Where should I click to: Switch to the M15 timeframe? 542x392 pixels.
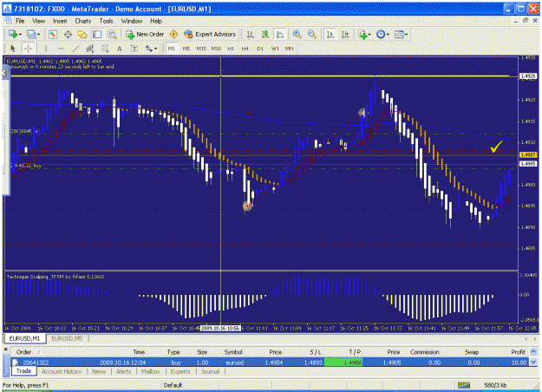click(201, 49)
